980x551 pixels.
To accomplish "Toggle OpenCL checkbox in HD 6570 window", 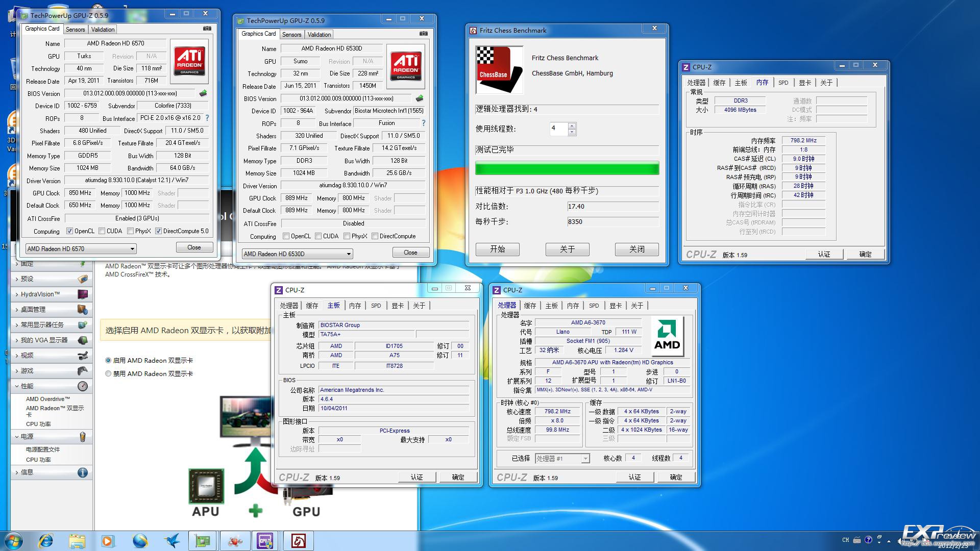I will [x=69, y=231].
